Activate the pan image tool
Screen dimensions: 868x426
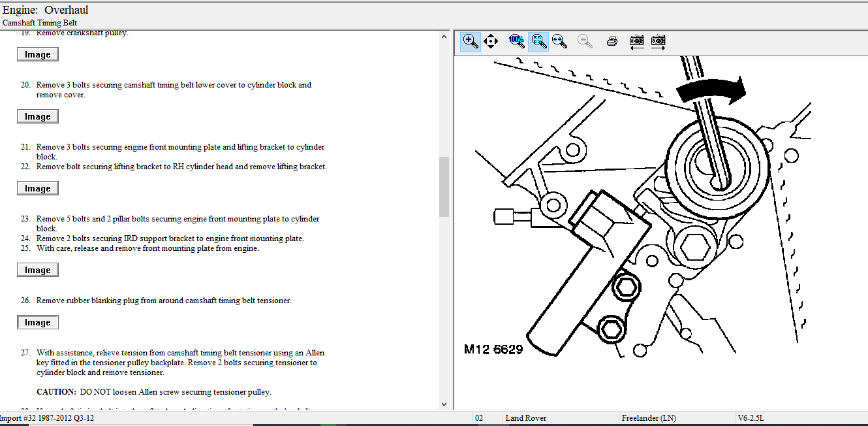[x=491, y=41]
